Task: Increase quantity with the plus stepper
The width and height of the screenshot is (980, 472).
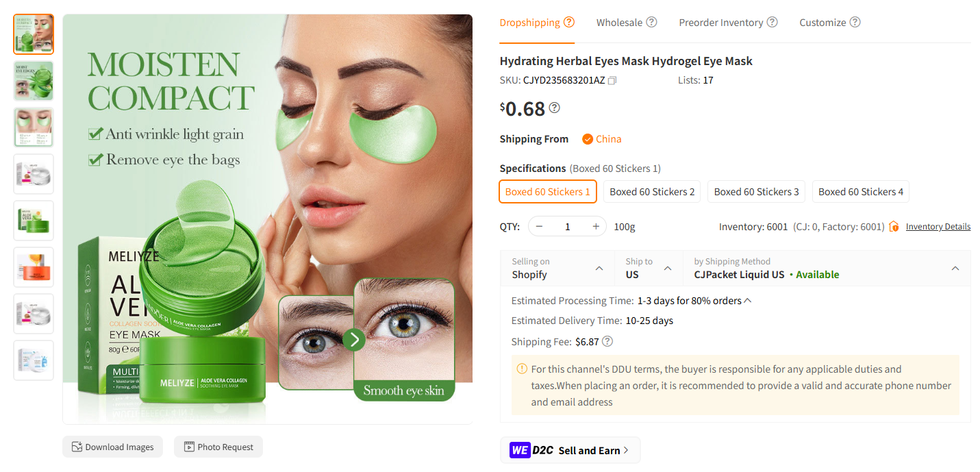Action: pyautogui.click(x=595, y=226)
